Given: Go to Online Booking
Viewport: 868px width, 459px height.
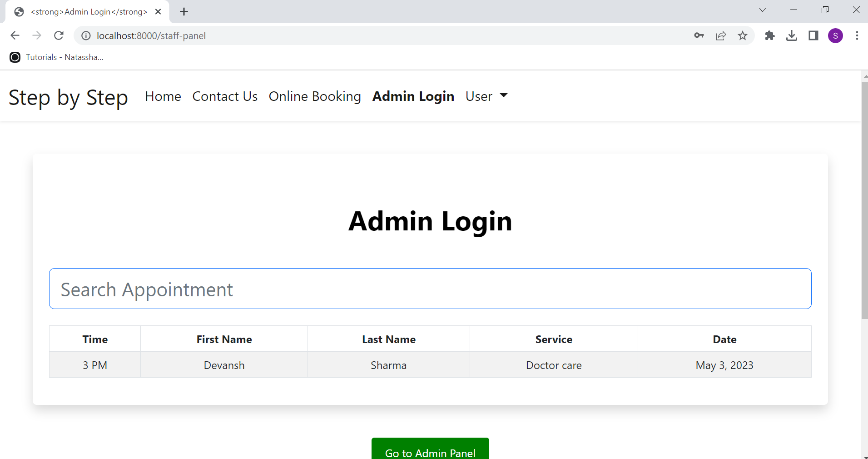Looking at the screenshot, I should coord(315,96).
